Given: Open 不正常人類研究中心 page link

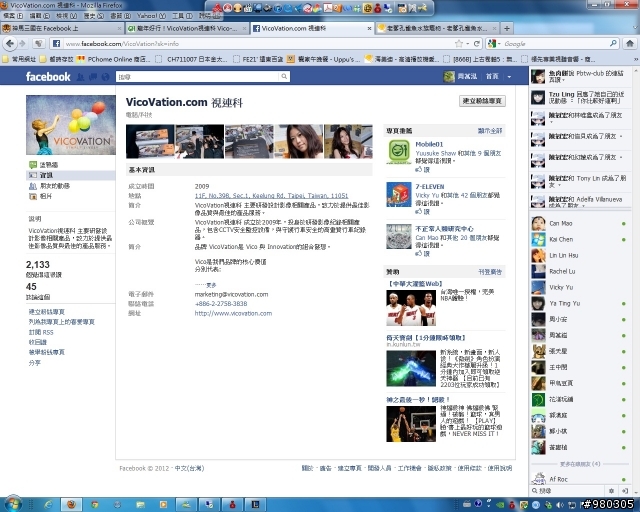Looking at the screenshot, I should pyautogui.click(x=444, y=229).
